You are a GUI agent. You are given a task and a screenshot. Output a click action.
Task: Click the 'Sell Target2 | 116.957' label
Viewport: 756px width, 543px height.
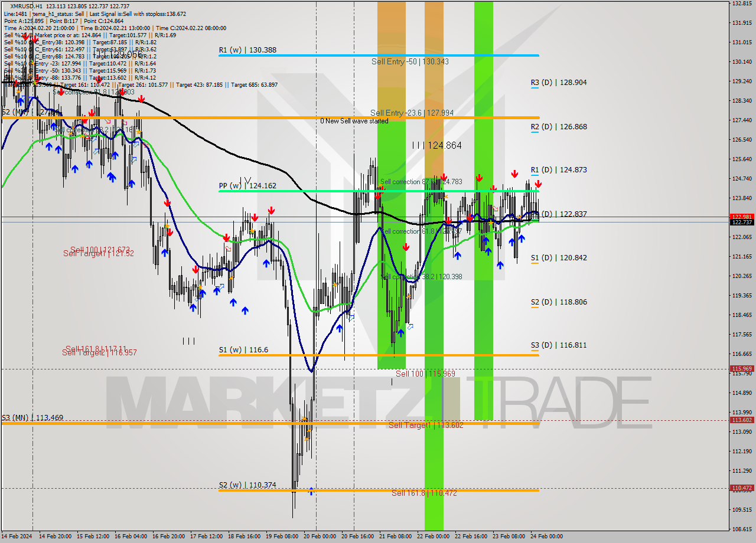(x=99, y=352)
